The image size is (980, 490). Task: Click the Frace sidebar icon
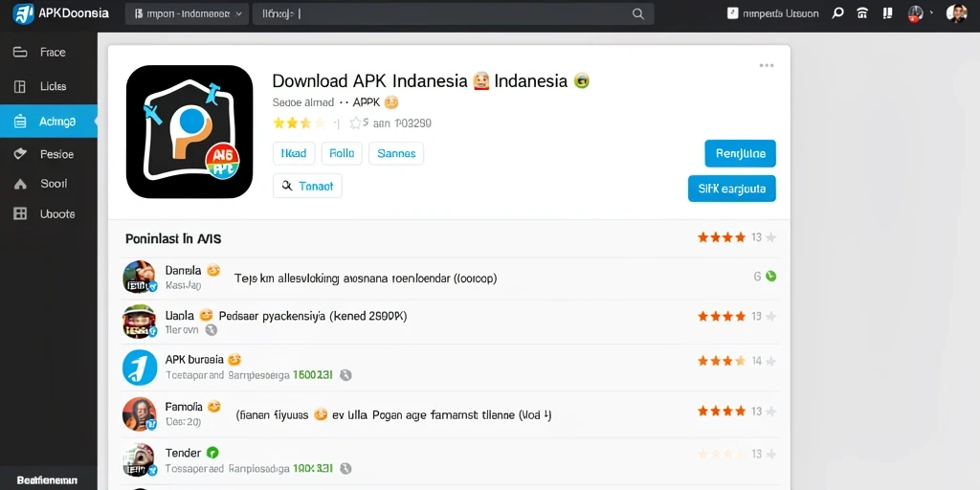(x=20, y=53)
